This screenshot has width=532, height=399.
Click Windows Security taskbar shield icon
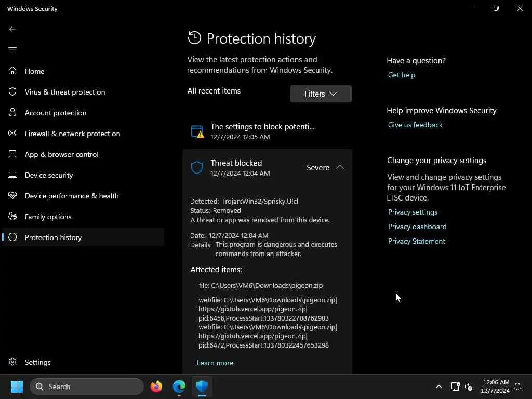click(x=202, y=387)
